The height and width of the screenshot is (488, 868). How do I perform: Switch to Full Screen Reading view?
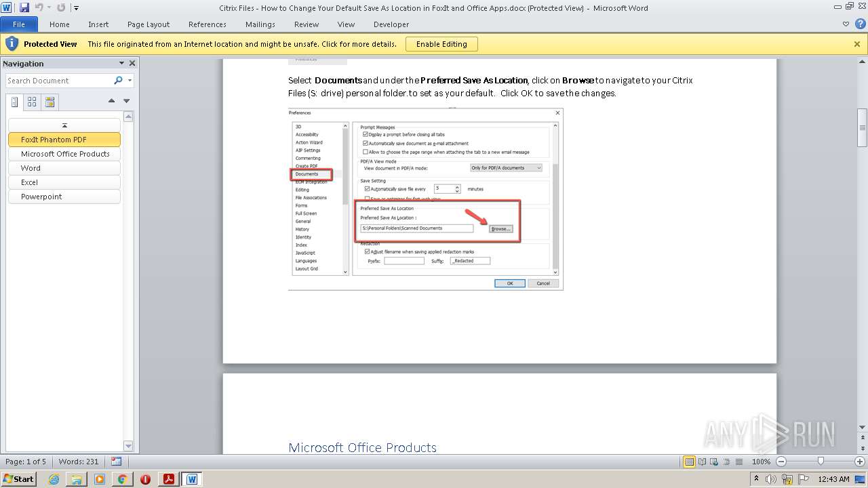(701, 462)
